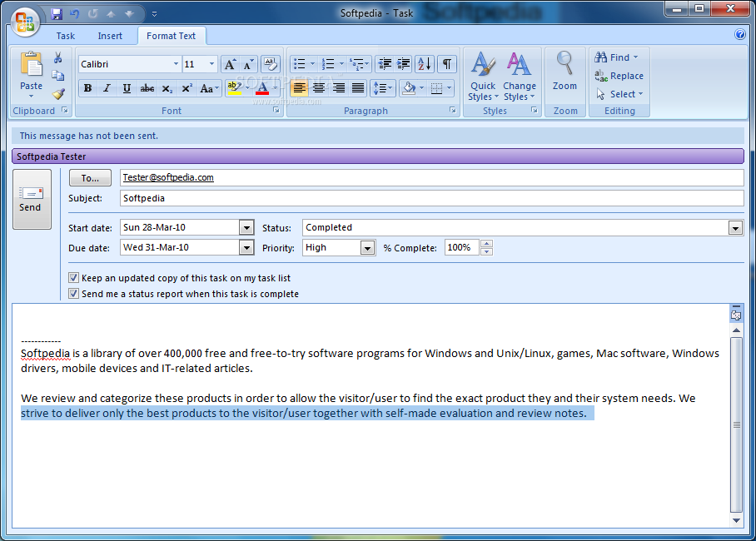Uncheck Keep an updated copy of this task
Image resolution: width=756 pixels, height=541 pixels.
(x=73, y=278)
